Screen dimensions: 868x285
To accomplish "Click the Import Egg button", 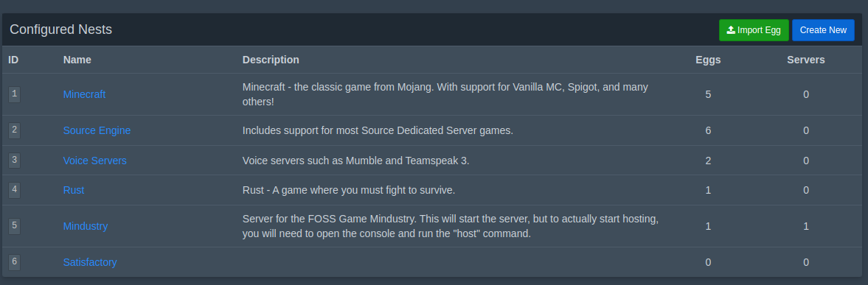I will [x=754, y=29].
